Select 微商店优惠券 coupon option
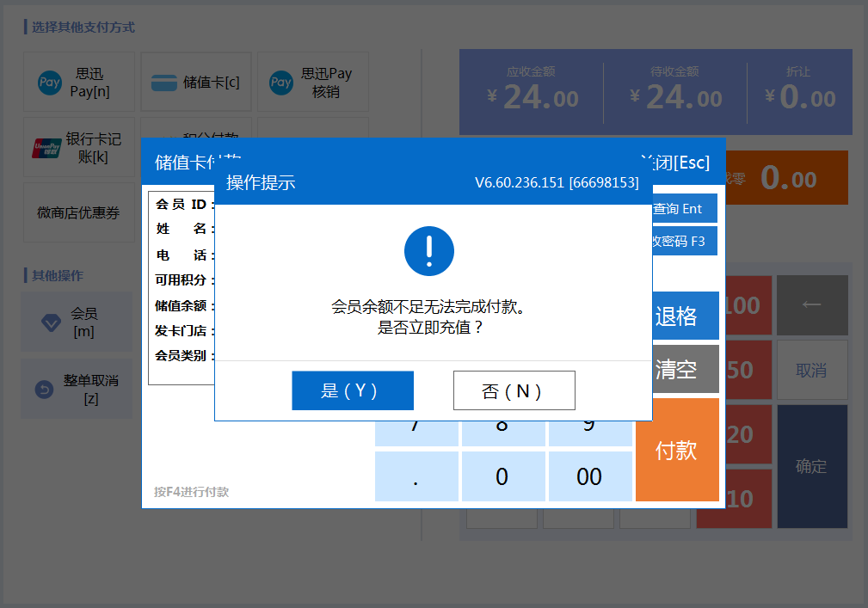The width and height of the screenshot is (868, 608). [x=79, y=212]
